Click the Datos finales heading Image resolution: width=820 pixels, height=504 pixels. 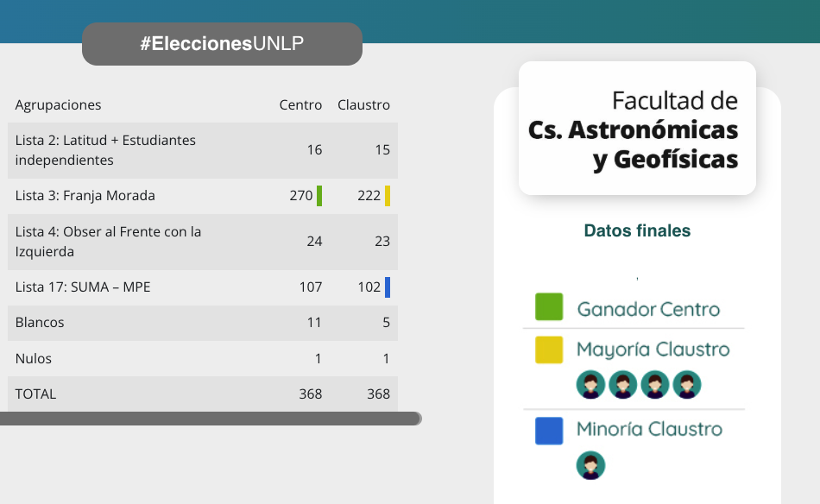pos(637,231)
